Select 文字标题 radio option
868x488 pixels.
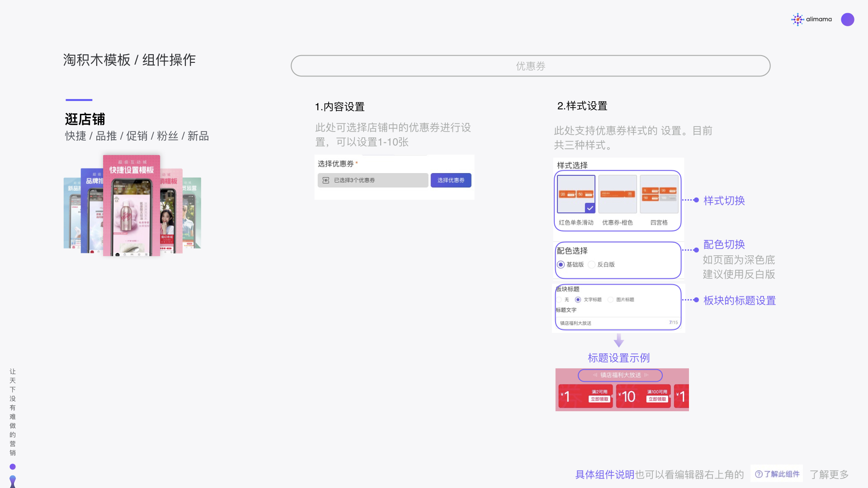pos(578,300)
